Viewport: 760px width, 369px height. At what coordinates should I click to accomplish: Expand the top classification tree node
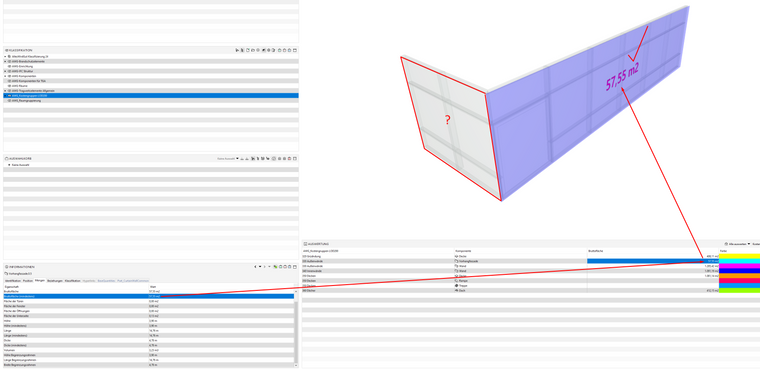tap(5, 56)
